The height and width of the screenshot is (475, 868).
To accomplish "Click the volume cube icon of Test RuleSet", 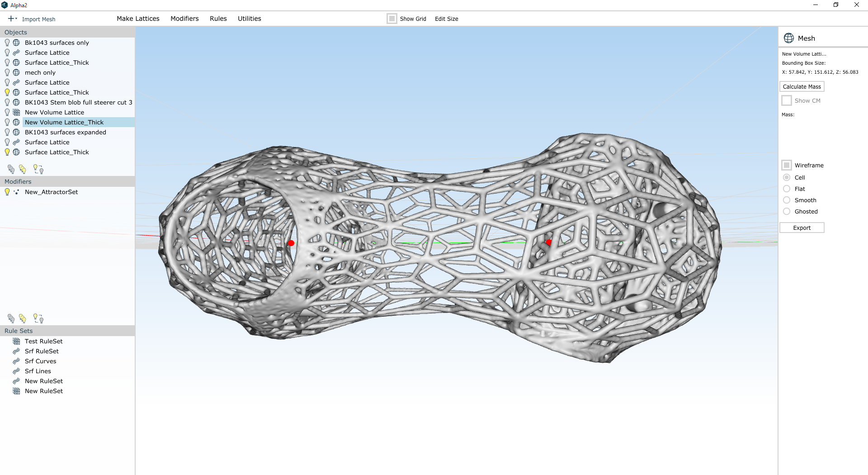I will point(16,341).
